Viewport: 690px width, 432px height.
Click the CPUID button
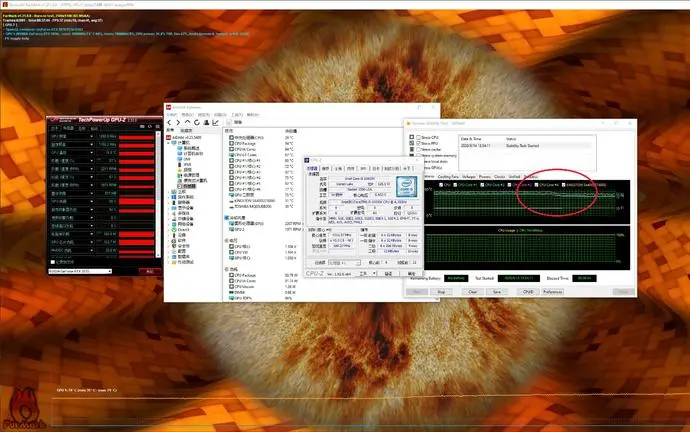coord(528,292)
